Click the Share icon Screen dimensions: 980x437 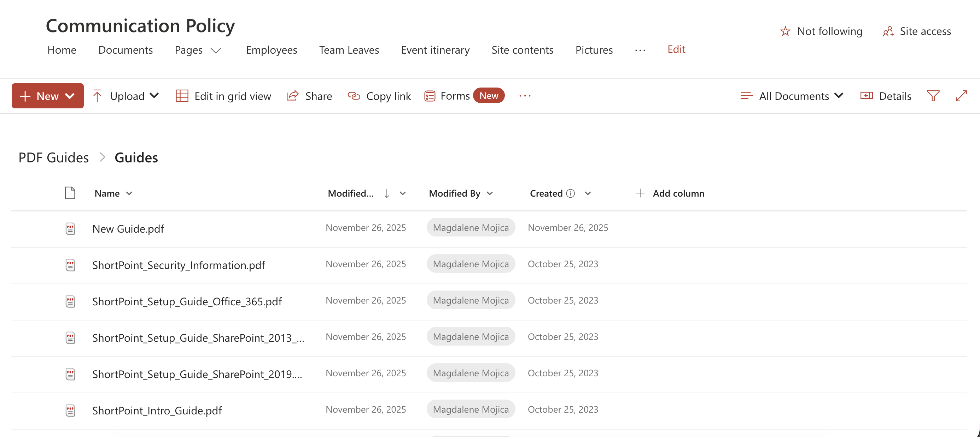[292, 96]
